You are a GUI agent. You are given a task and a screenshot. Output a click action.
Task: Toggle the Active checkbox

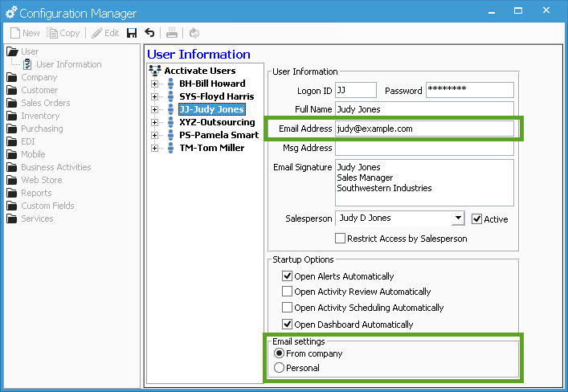(476, 219)
